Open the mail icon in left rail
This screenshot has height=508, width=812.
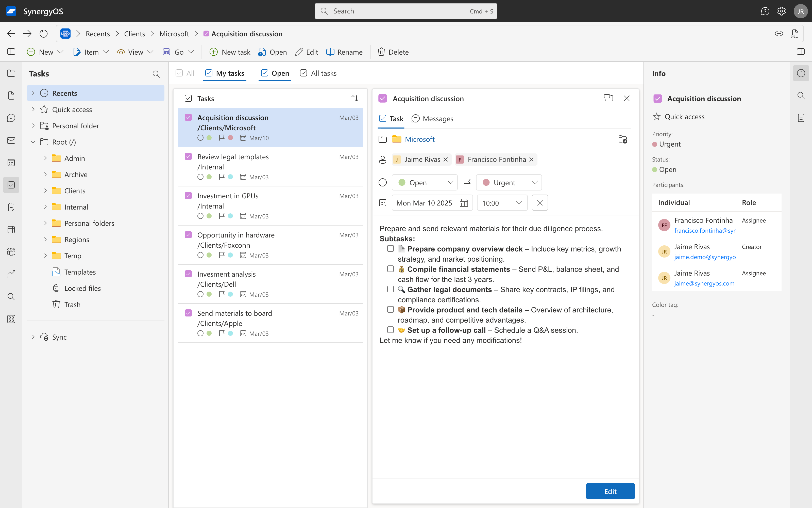(x=11, y=140)
